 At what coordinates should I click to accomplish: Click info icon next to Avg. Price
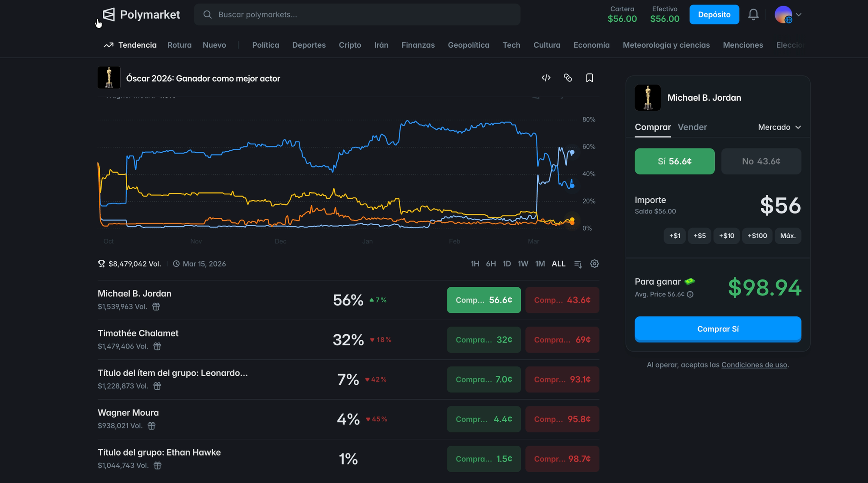coord(690,294)
